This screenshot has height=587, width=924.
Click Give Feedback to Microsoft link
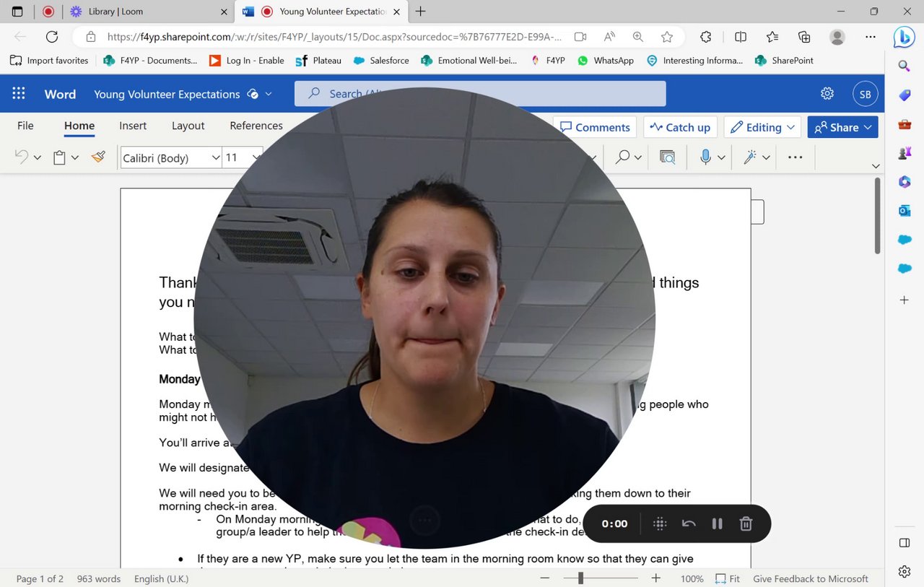pyautogui.click(x=811, y=578)
